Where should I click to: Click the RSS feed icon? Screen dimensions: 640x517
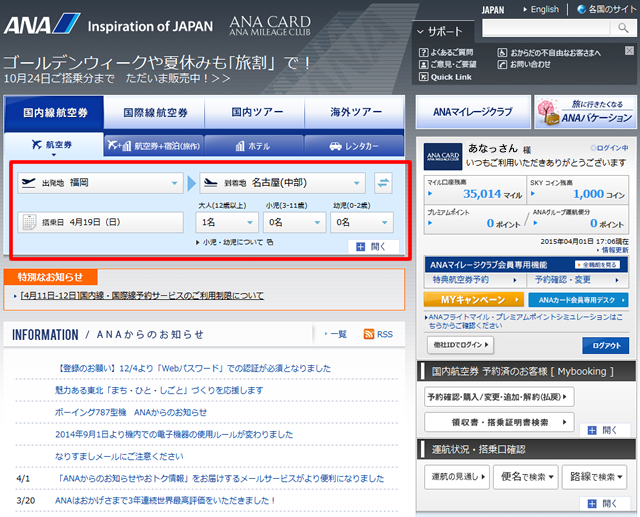click(x=369, y=334)
